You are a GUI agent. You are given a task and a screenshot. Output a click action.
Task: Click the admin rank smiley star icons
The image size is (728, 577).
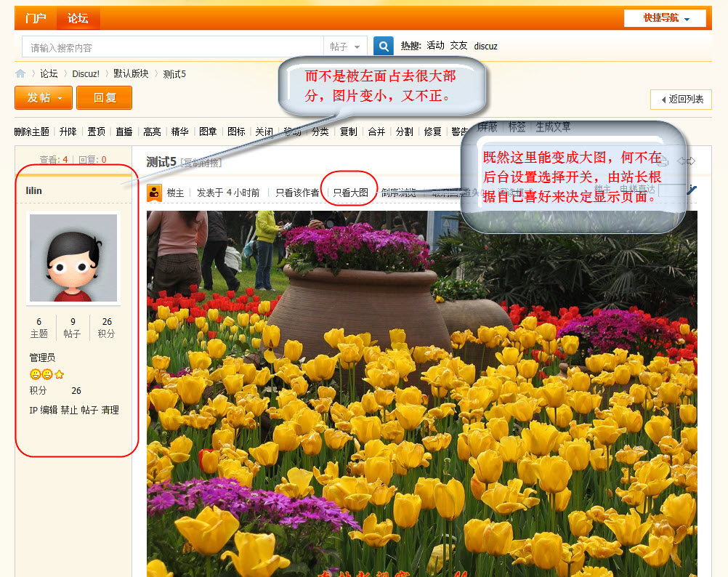[x=46, y=374]
